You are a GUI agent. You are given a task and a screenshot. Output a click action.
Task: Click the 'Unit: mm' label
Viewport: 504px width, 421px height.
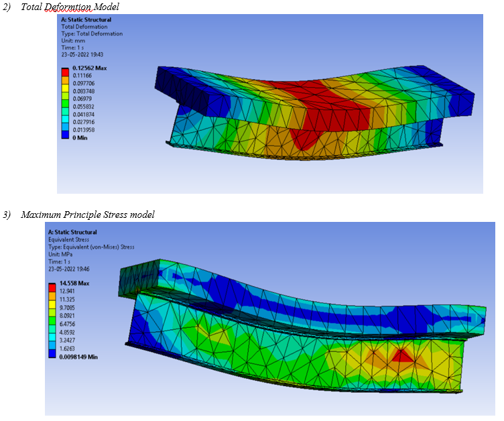click(73, 41)
